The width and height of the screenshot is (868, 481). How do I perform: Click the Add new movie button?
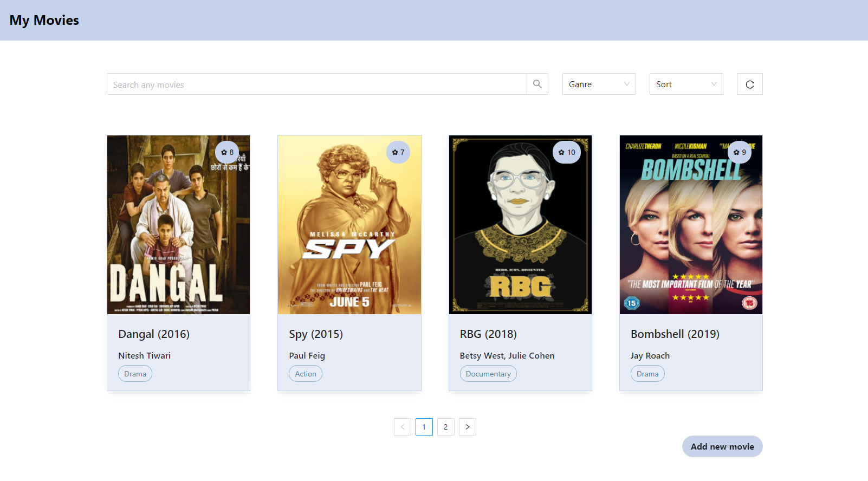point(722,446)
